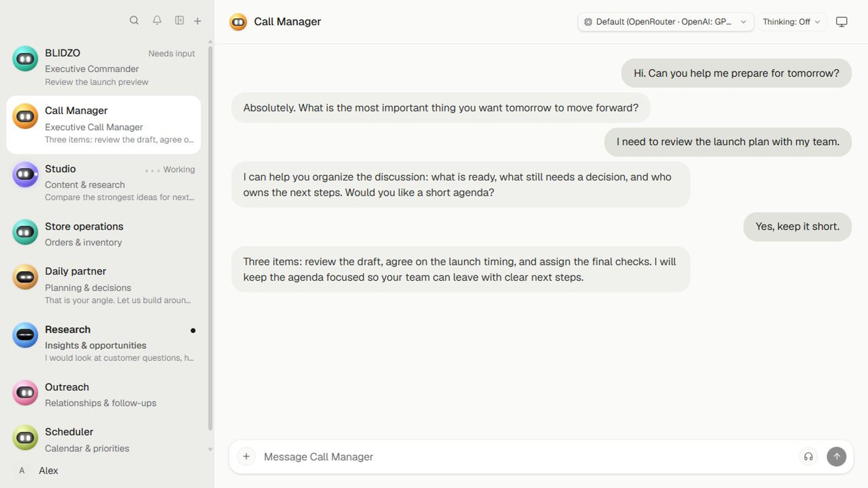Open the Thinking: Off dropdown
The height and width of the screenshot is (488, 868).
pos(792,22)
